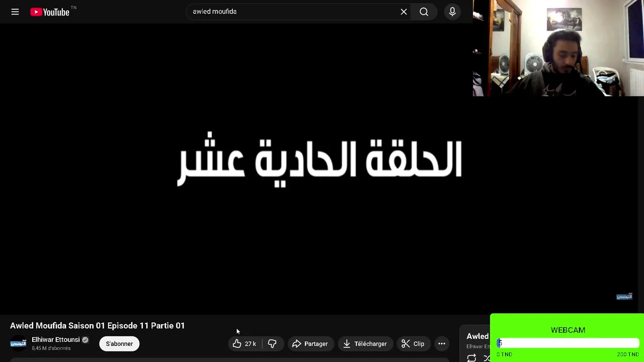Viewport: 644px width, 362px height.
Task: Toggle playlist loop button
Action: click(471, 358)
